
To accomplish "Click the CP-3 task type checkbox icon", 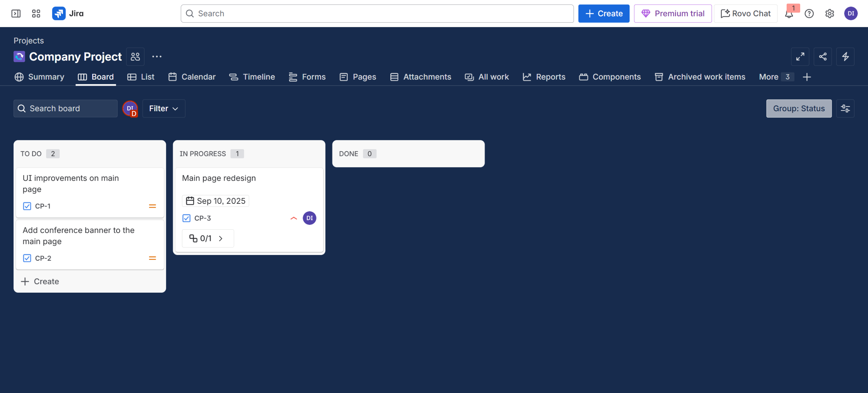I will [186, 218].
